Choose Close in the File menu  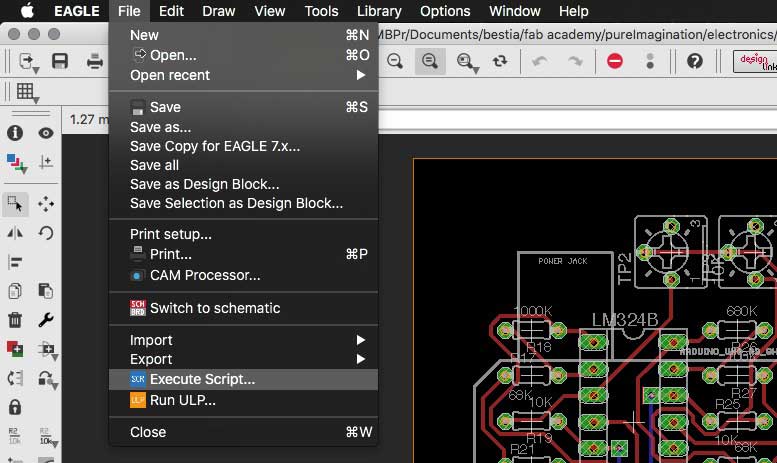tap(243, 432)
